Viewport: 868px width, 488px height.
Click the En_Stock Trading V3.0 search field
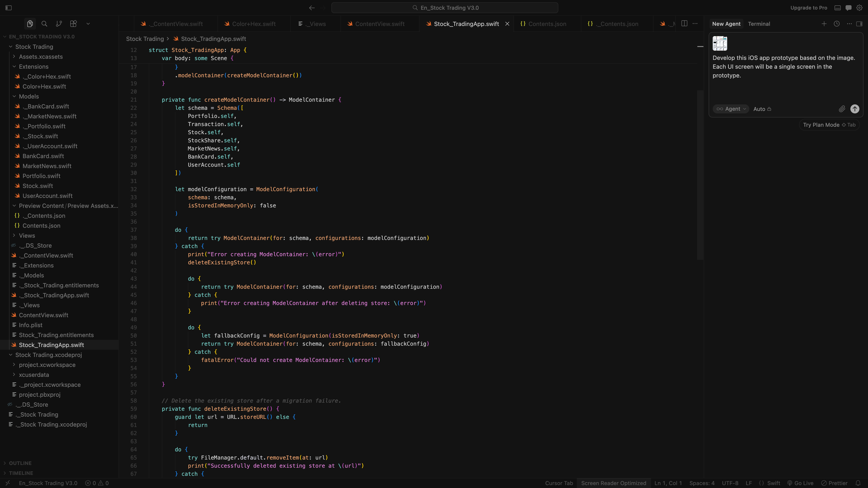pyautogui.click(x=445, y=8)
